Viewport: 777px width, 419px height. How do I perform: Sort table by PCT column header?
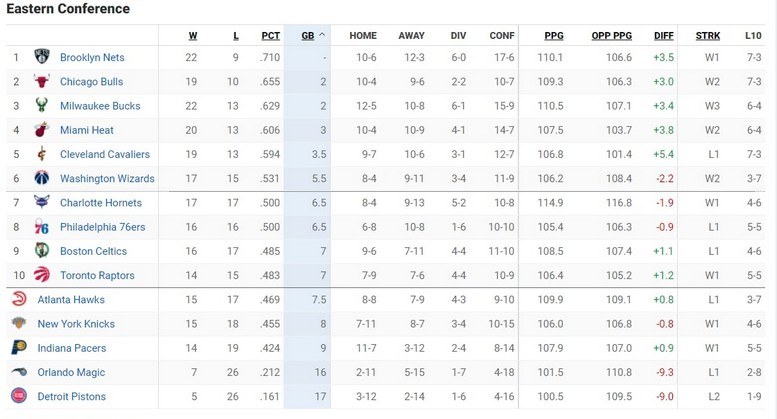pos(270,36)
